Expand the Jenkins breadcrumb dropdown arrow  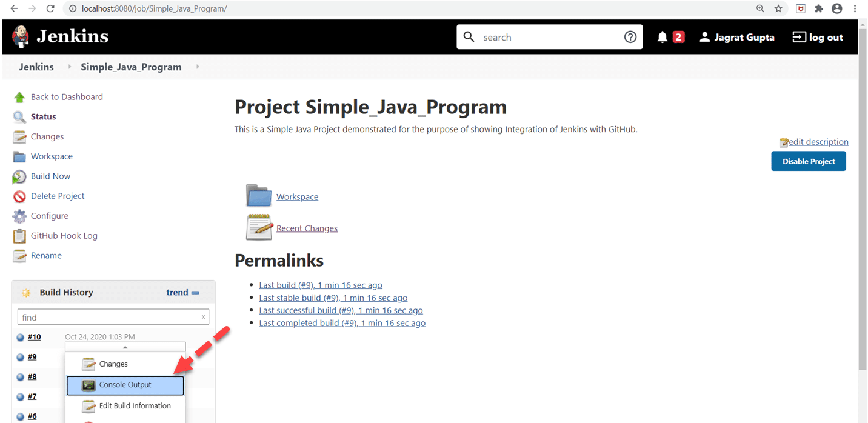point(69,67)
